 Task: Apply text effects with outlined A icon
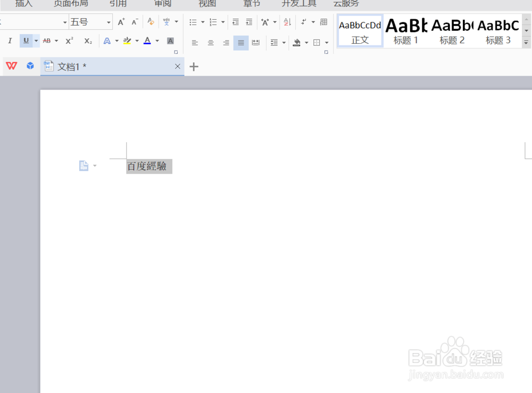(107, 41)
